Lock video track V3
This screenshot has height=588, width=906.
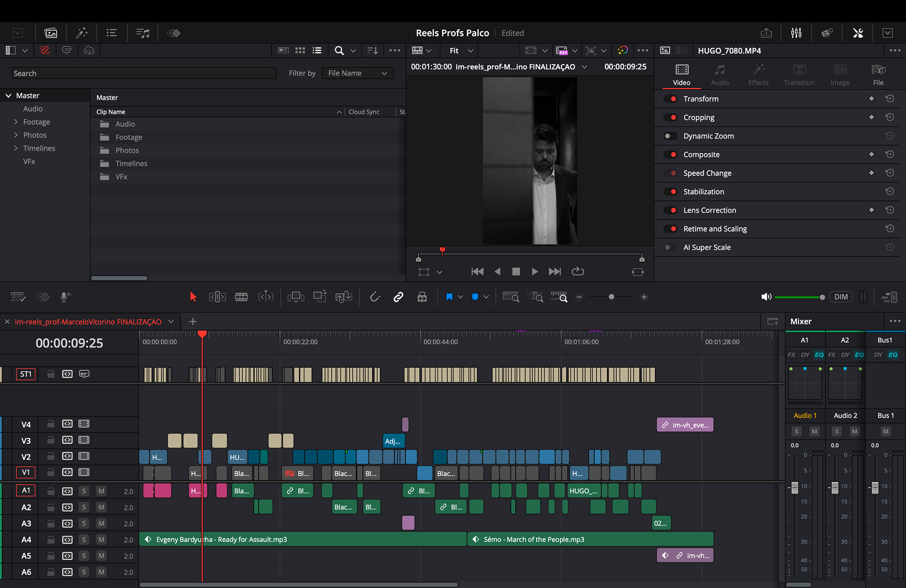coord(50,440)
